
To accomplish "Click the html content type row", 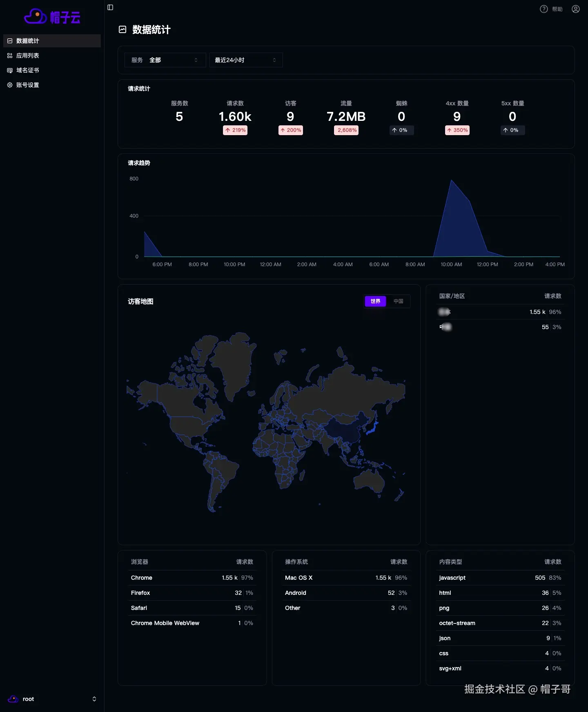I will tap(500, 593).
